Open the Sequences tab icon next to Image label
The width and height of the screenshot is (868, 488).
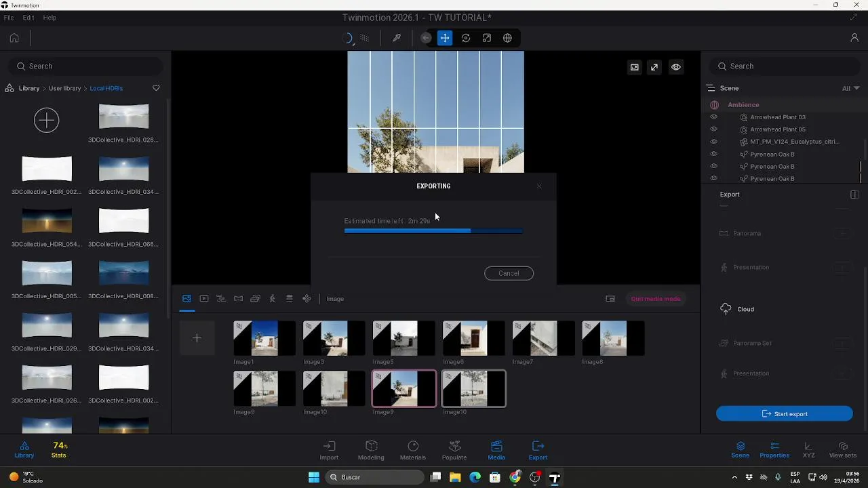tap(307, 298)
